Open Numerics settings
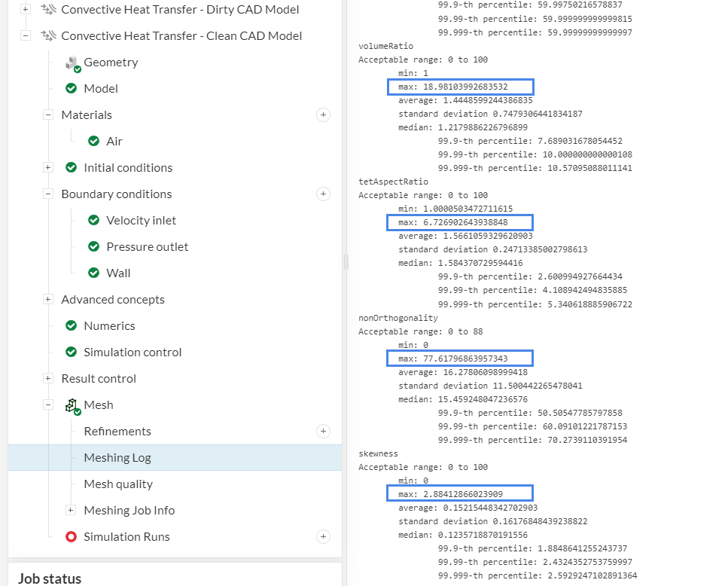The image size is (728, 586). click(110, 326)
